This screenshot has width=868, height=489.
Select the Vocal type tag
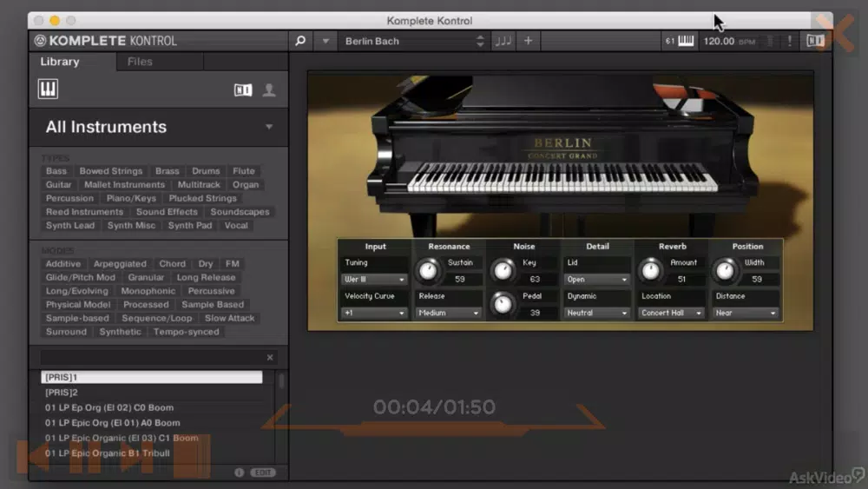(236, 226)
